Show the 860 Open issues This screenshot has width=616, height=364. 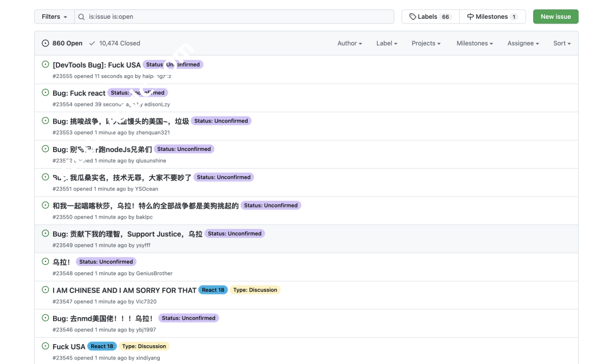(62, 43)
